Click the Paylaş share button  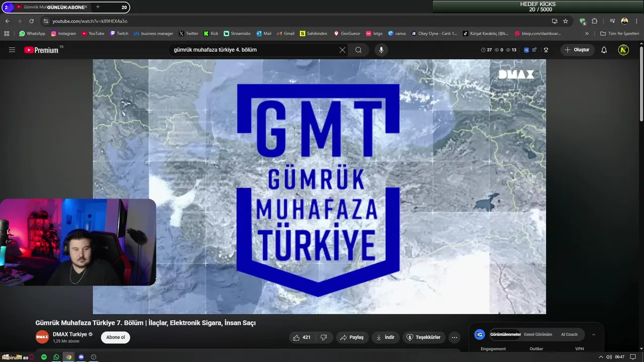pyautogui.click(x=352, y=337)
